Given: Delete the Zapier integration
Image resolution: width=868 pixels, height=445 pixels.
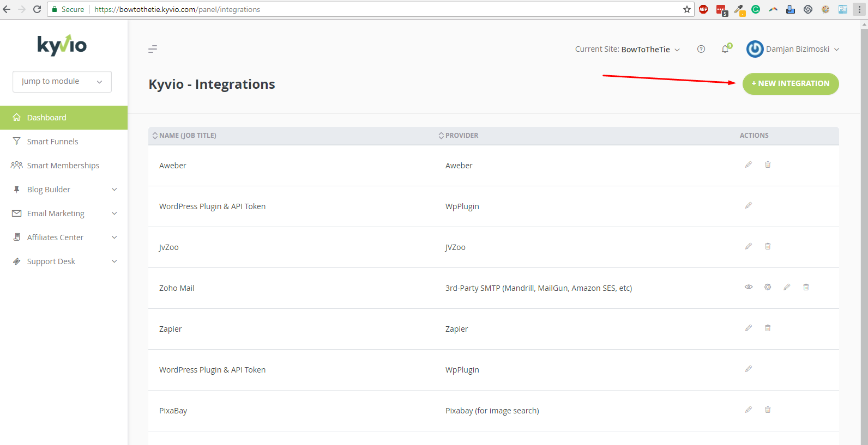Looking at the screenshot, I should click(x=768, y=328).
